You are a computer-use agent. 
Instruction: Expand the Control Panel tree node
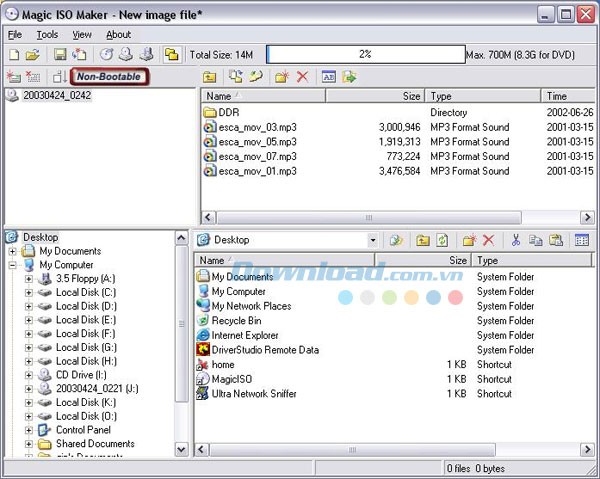pos(29,430)
